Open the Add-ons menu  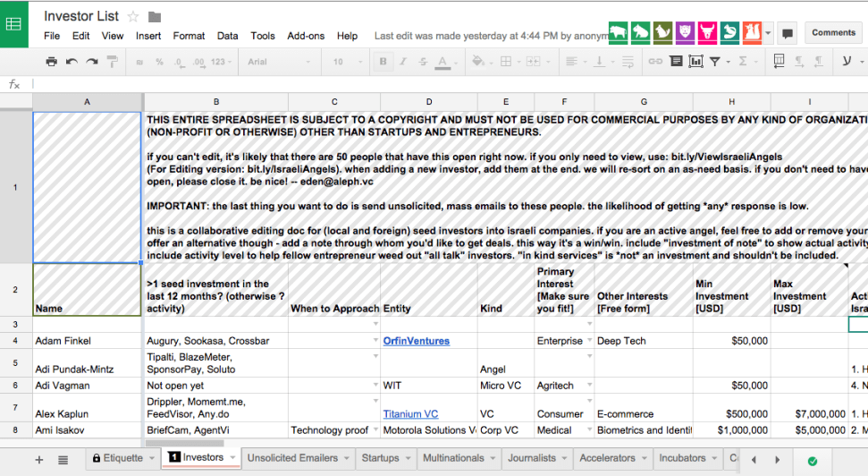point(306,36)
